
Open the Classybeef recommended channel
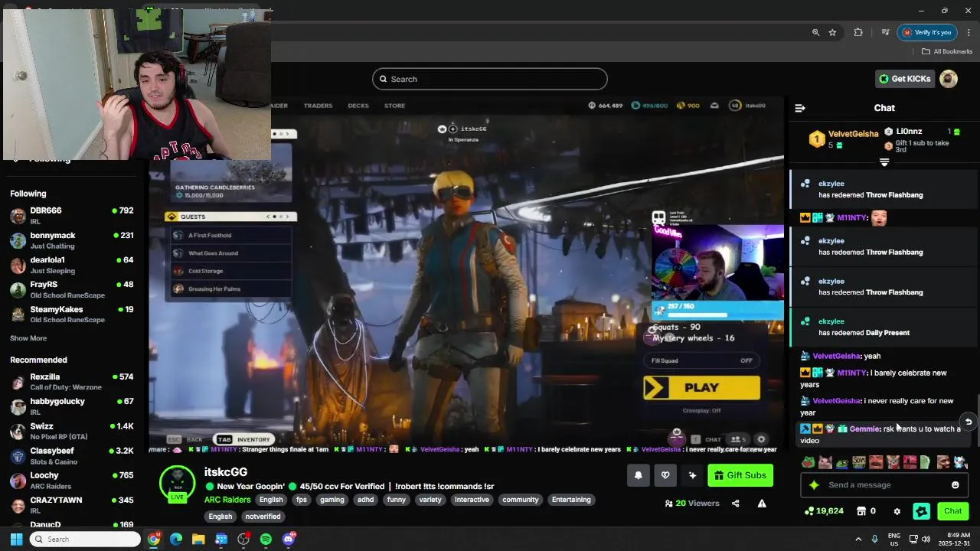point(73,456)
